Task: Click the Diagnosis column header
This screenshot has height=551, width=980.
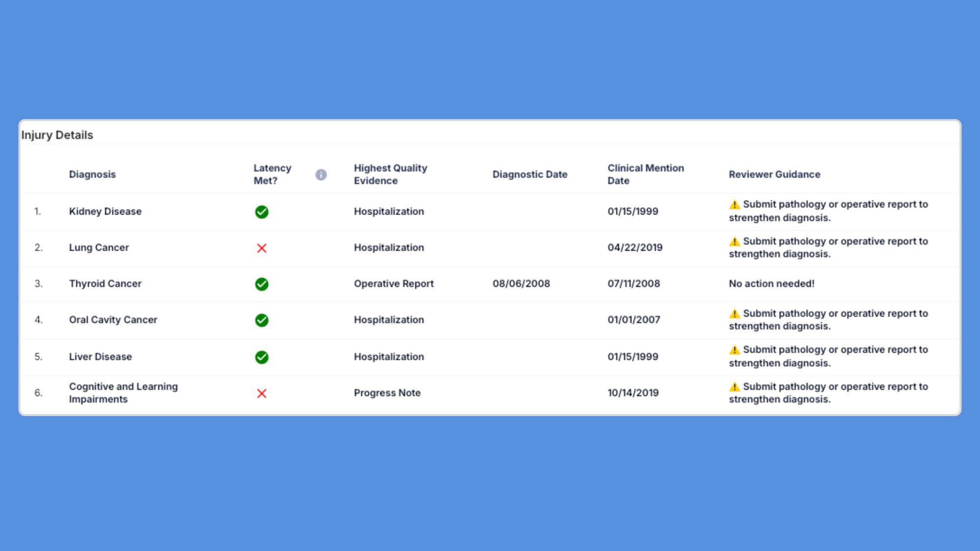Action: 93,174
